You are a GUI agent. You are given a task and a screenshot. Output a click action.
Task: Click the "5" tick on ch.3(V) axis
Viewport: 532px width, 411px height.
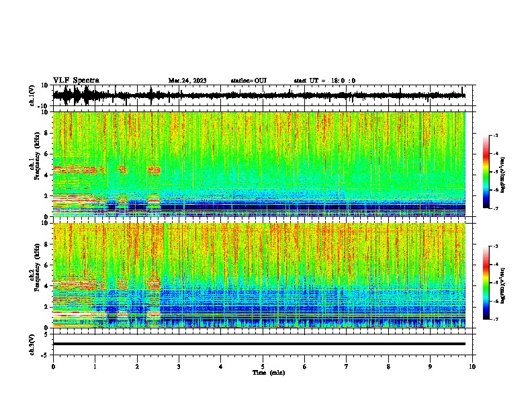point(46,334)
